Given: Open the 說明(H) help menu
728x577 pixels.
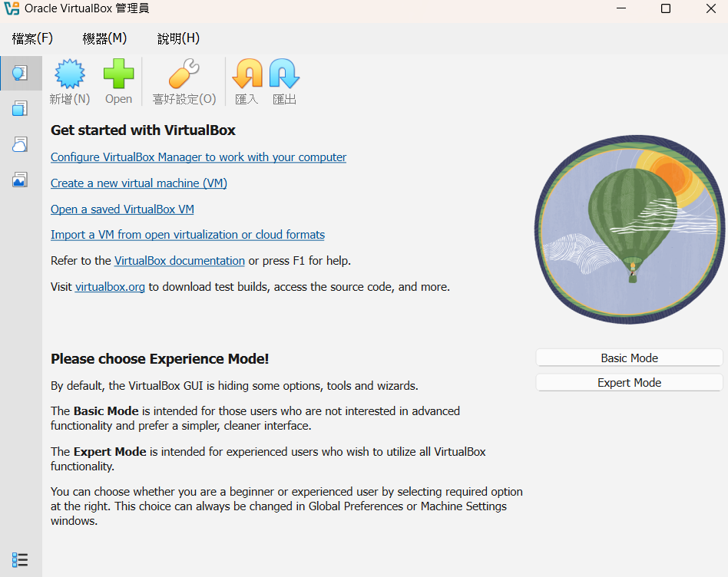Looking at the screenshot, I should tap(178, 38).
